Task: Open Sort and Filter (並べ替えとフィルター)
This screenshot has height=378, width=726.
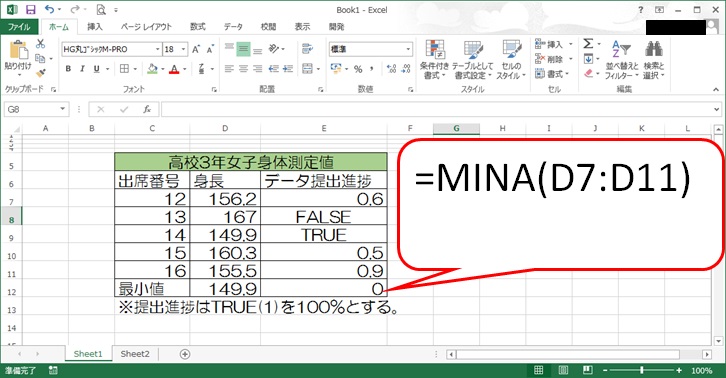Action: click(x=622, y=59)
